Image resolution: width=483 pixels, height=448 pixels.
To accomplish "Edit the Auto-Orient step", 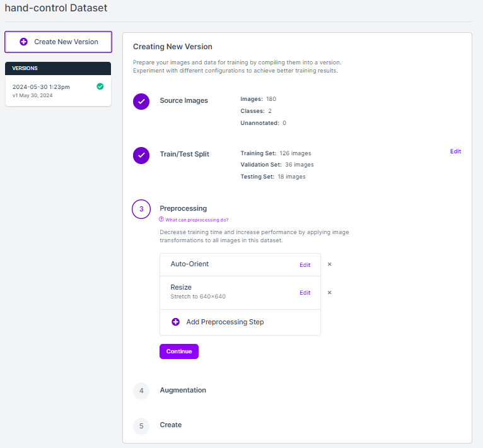I will [x=305, y=265].
